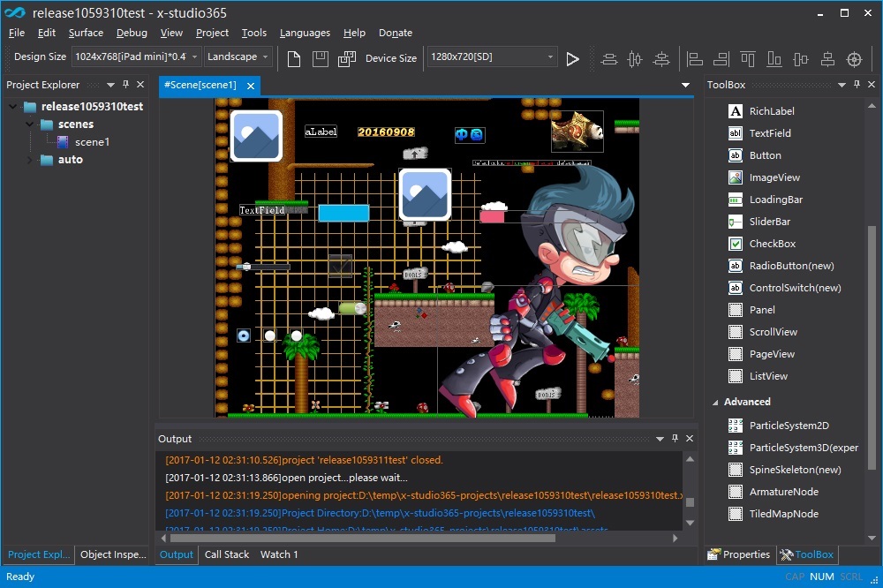This screenshot has width=883, height=588.
Task: Select ScrollView in the ToolBox
Action: point(773,332)
